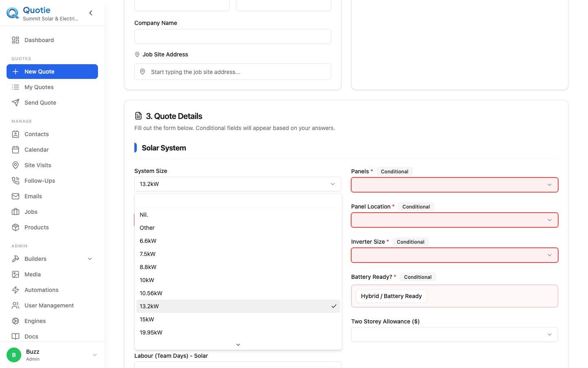This screenshot has height=368, width=588.
Task: Click the Contacts icon
Action: click(16, 134)
